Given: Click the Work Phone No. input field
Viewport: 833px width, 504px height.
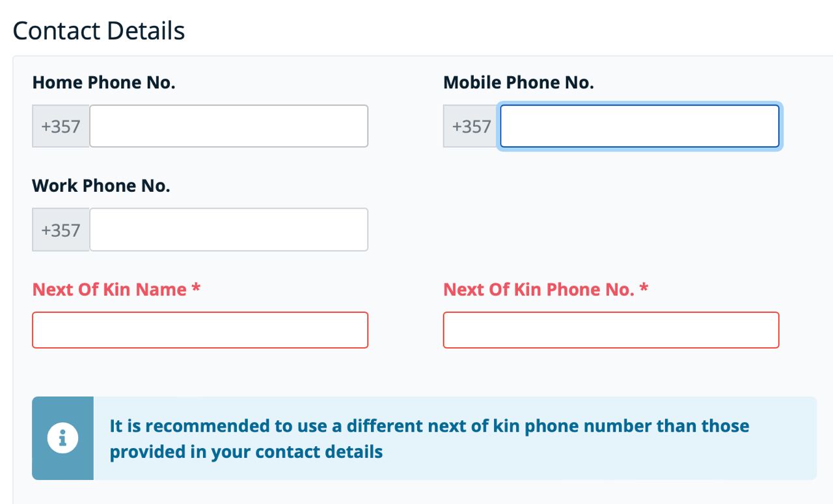Looking at the screenshot, I should click(x=228, y=230).
